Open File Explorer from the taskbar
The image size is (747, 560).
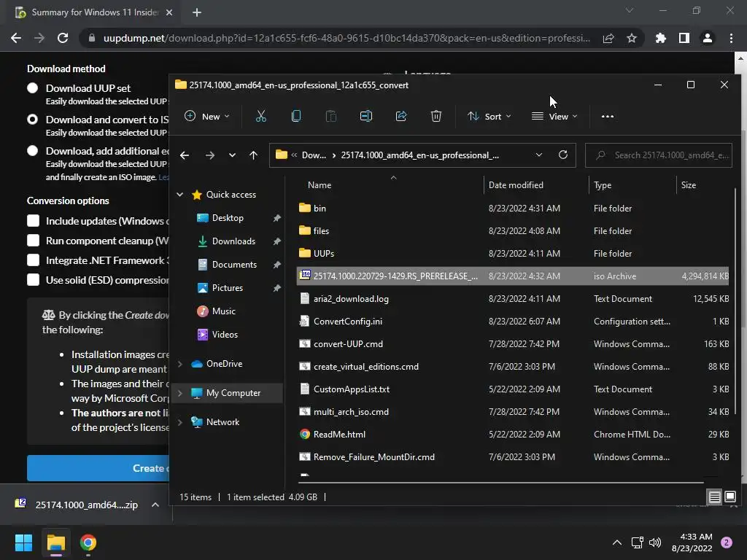tap(55, 542)
